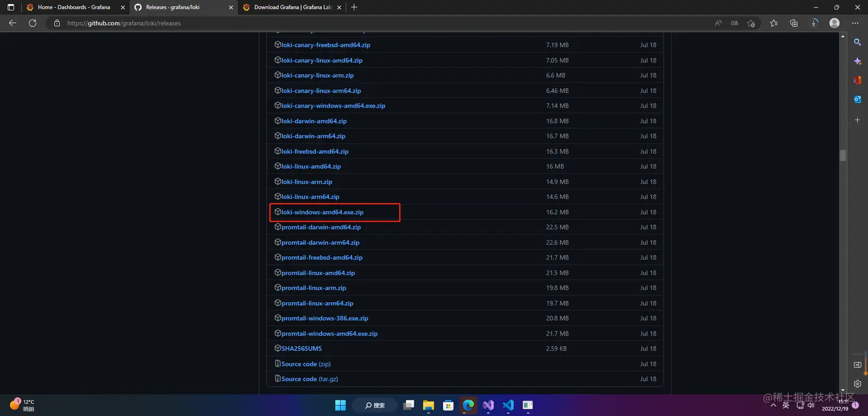This screenshot has width=868, height=416.
Task: Switch to Download Grafana tab
Action: [293, 7]
